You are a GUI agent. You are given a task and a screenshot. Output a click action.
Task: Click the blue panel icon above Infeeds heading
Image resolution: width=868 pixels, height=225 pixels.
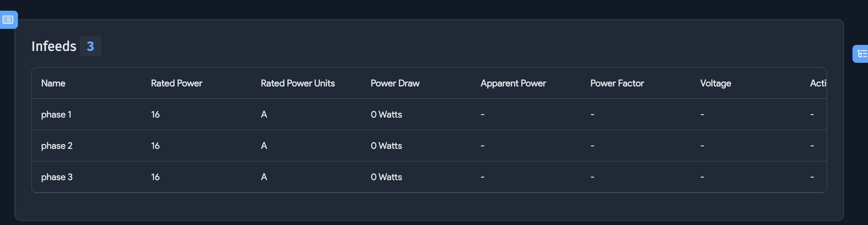[8, 20]
